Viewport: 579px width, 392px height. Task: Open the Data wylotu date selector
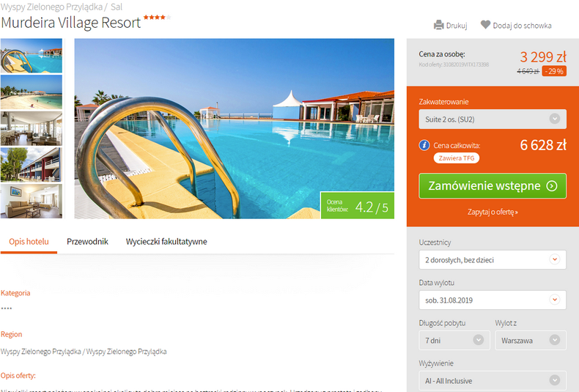[493, 300]
